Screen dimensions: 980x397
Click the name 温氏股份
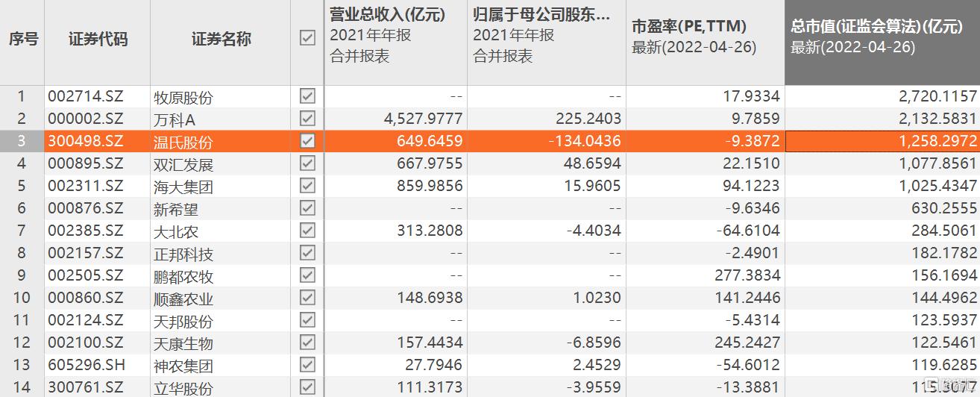(183, 143)
